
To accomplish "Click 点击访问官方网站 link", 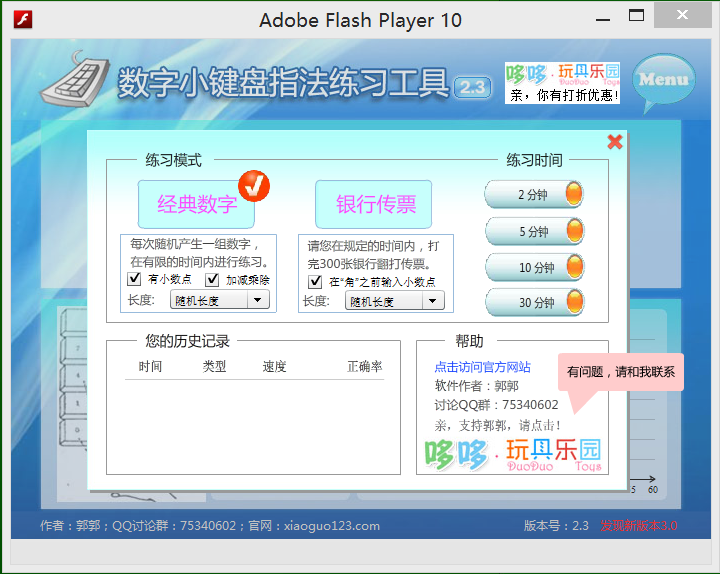I will tap(482, 367).
